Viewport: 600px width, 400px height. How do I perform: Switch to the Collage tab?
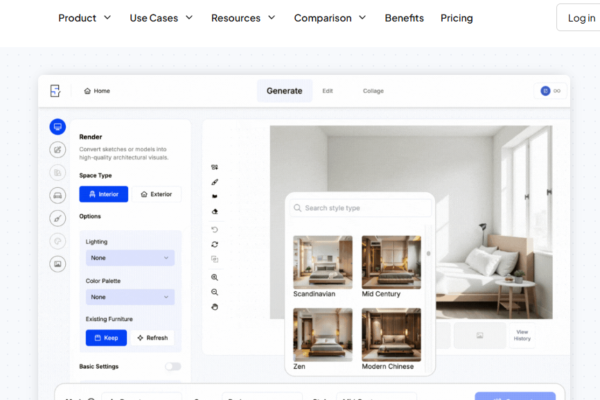click(x=373, y=91)
